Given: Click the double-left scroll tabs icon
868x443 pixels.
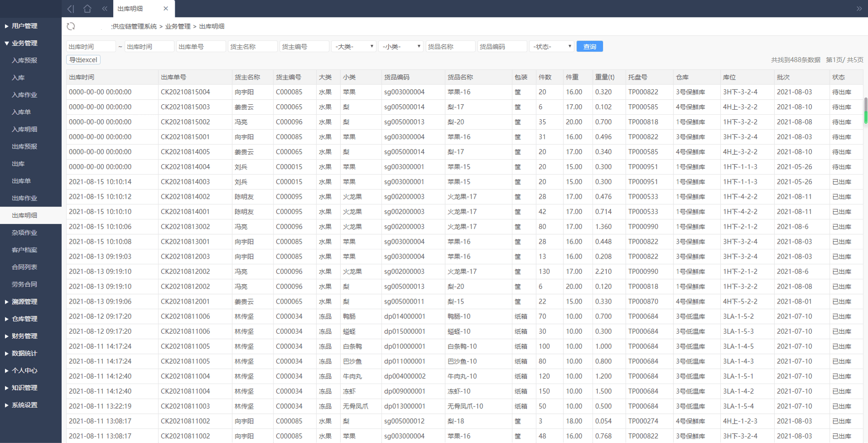Looking at the screenshot, I should click(x=105, y=9).
